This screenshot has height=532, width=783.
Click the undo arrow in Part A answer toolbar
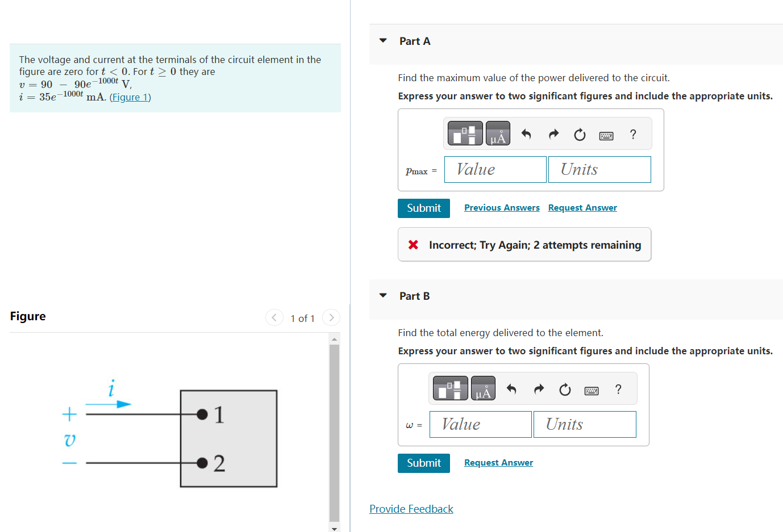click(x=526, y=134)
